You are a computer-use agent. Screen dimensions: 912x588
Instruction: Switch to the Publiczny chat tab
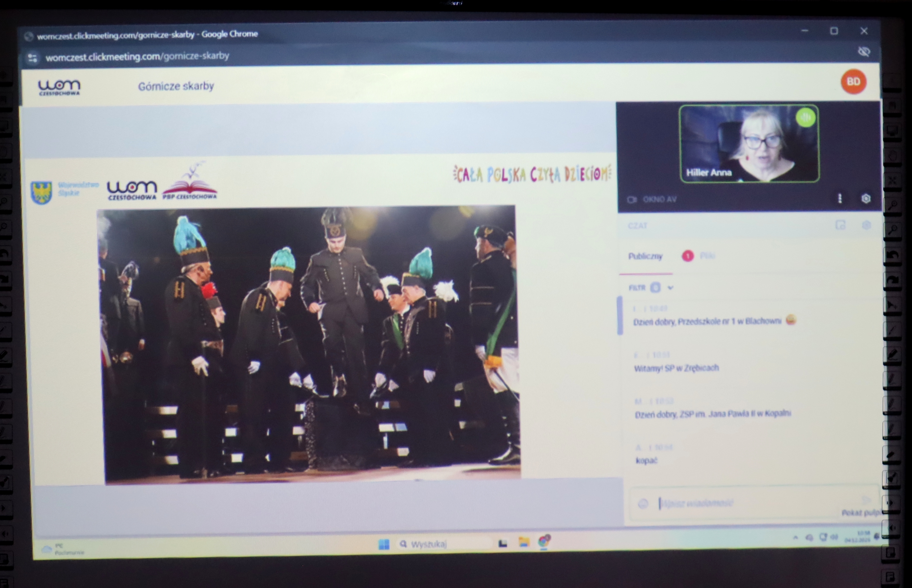click(645, 256)
